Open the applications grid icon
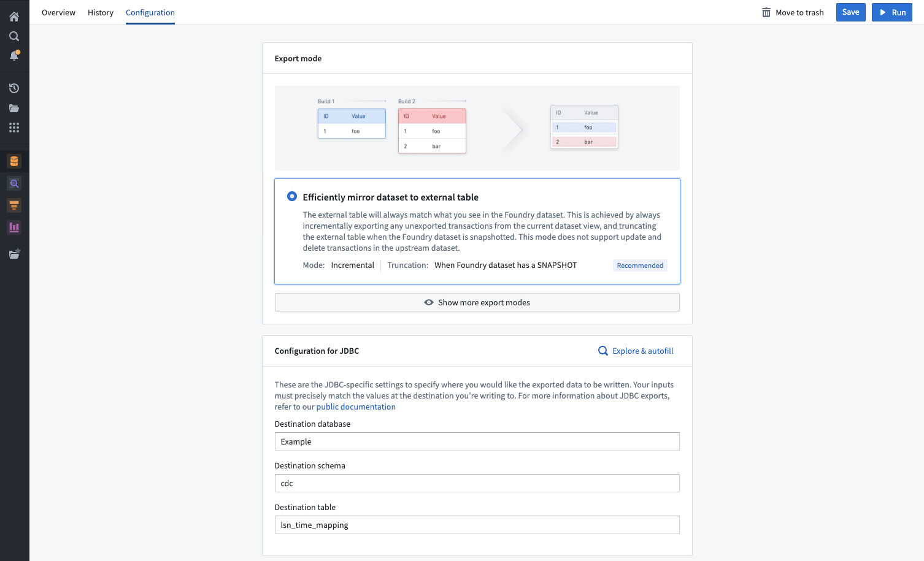 (x=14, y=128)
